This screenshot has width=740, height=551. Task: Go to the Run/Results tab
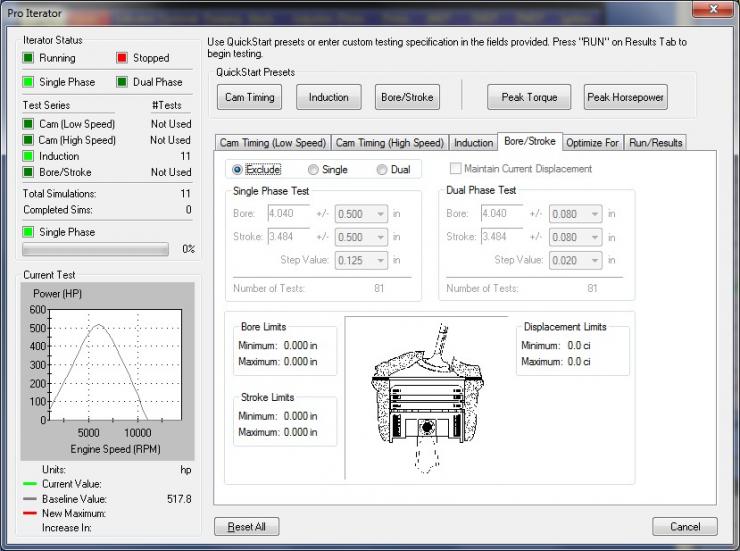[x=656, y=142]
